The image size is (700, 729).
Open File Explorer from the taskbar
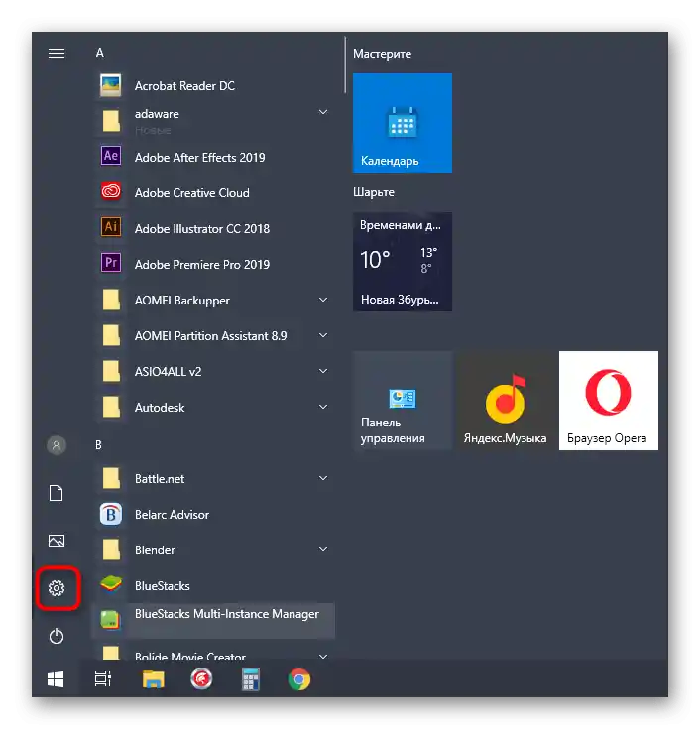tap(153, 679)
